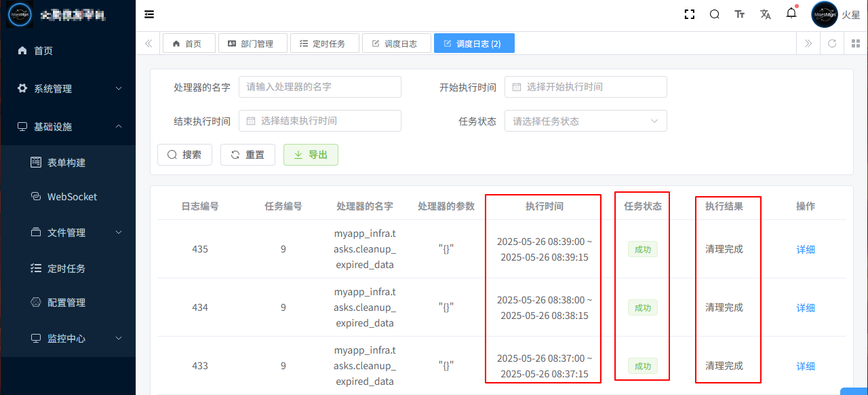Viewport: 868px width, 395px height.
Task: Click the 导出 export button
Action: click(311, 155)
